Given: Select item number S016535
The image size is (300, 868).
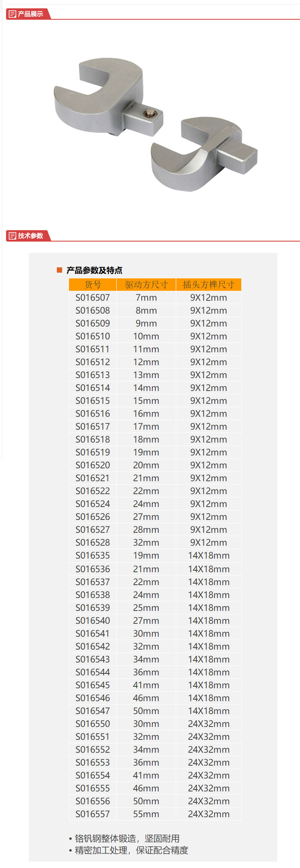Looking at the screenshot, I should [x=93, y=555].
